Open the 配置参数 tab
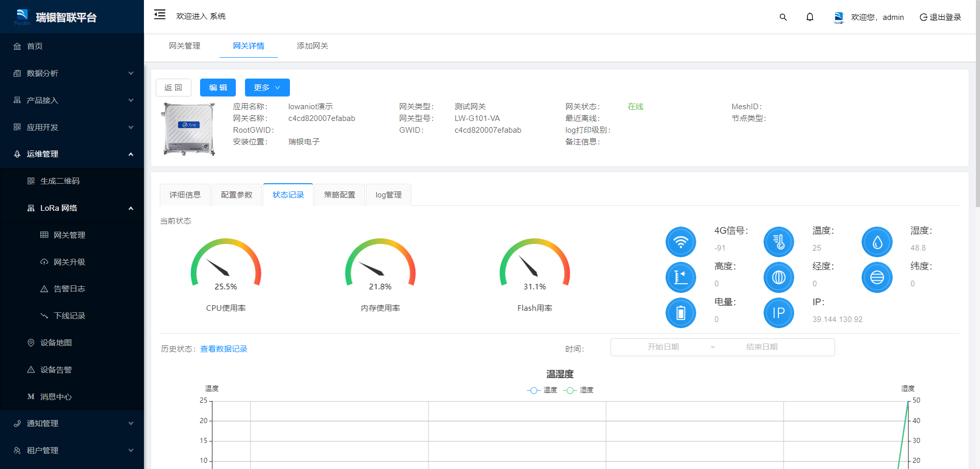Screen dimensions: 980x469 pos(237,195)
